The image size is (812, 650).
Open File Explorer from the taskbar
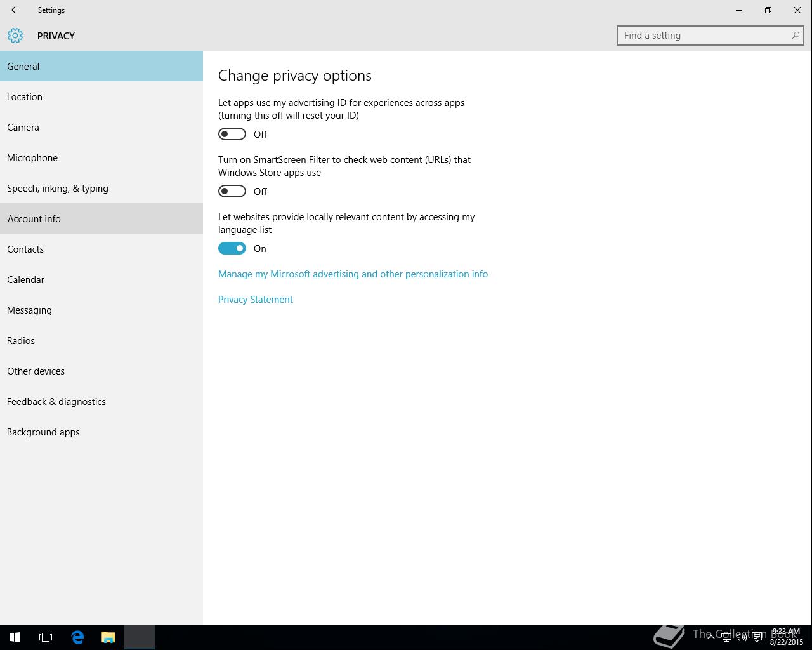108,637
